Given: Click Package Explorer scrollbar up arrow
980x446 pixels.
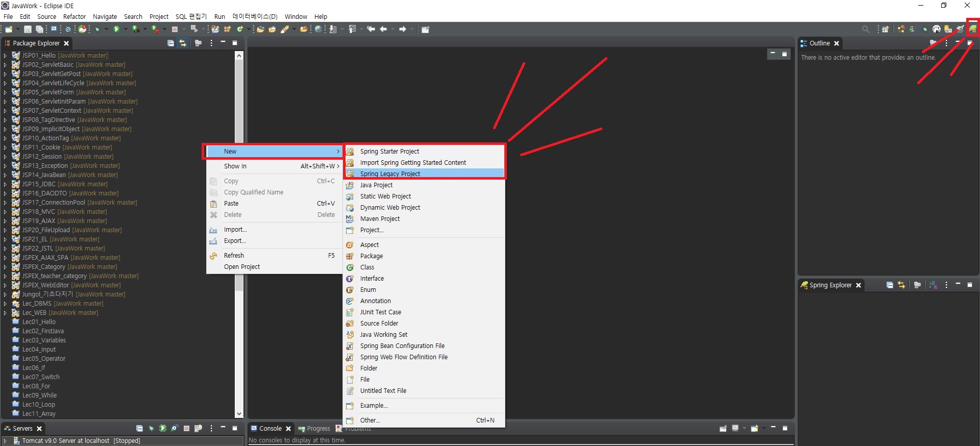Looking at the screenshot, I should tap(239, 55).
